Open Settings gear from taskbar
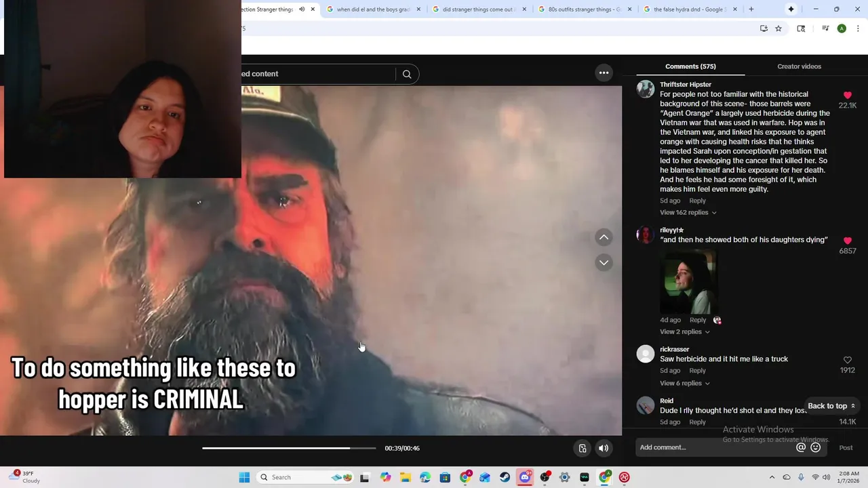The width and height of the screenshot is (868, 488). pyautogui.click(x=564, y=477)
